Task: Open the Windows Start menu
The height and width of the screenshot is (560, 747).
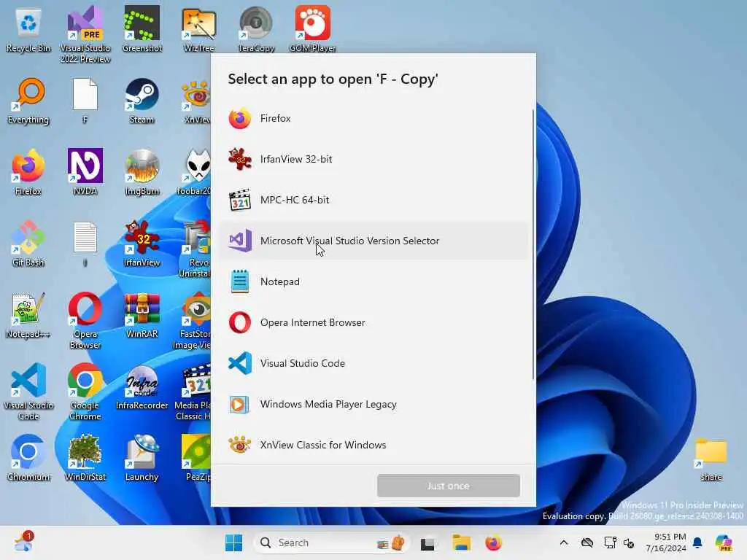Action: point(233,542)
